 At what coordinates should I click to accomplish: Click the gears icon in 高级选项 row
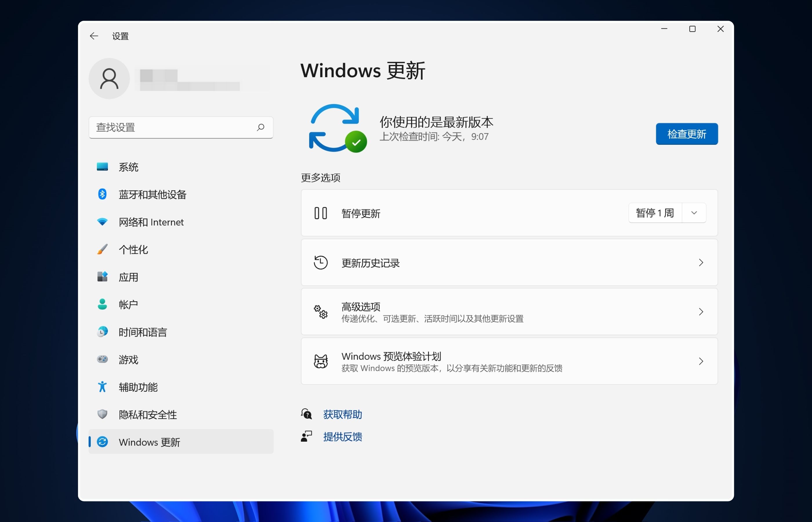[x=320, y=311]
